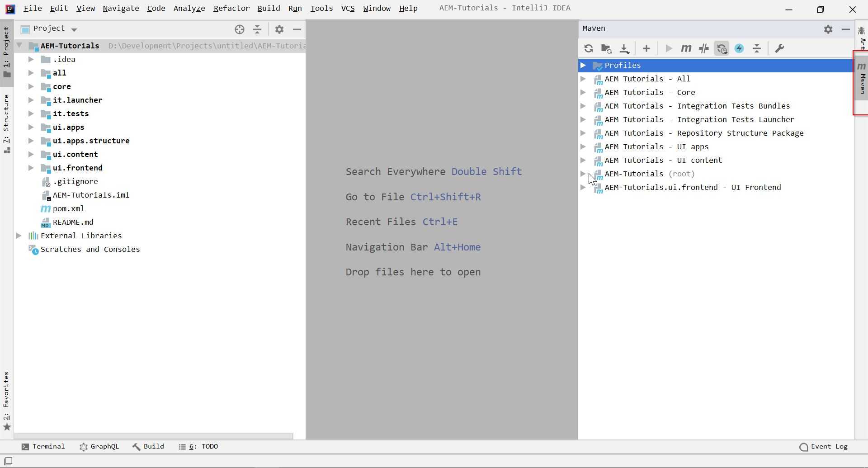The image size is (868, 468).
Task: Click the Double Shift shortcut link
Action: [486, 171]
